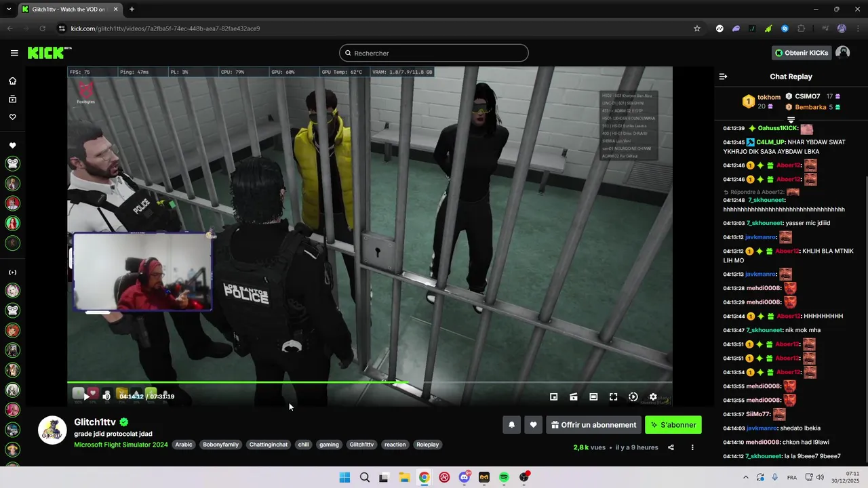The width and height of the screenshot is (868, 488).
Task: Bookmark this page star
Action: pos(696,28)
